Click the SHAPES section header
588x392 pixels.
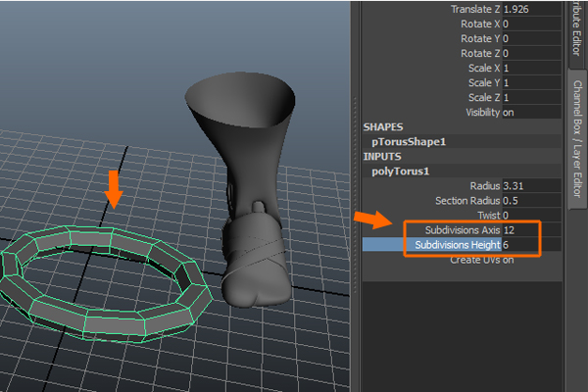tap(383, 127)
